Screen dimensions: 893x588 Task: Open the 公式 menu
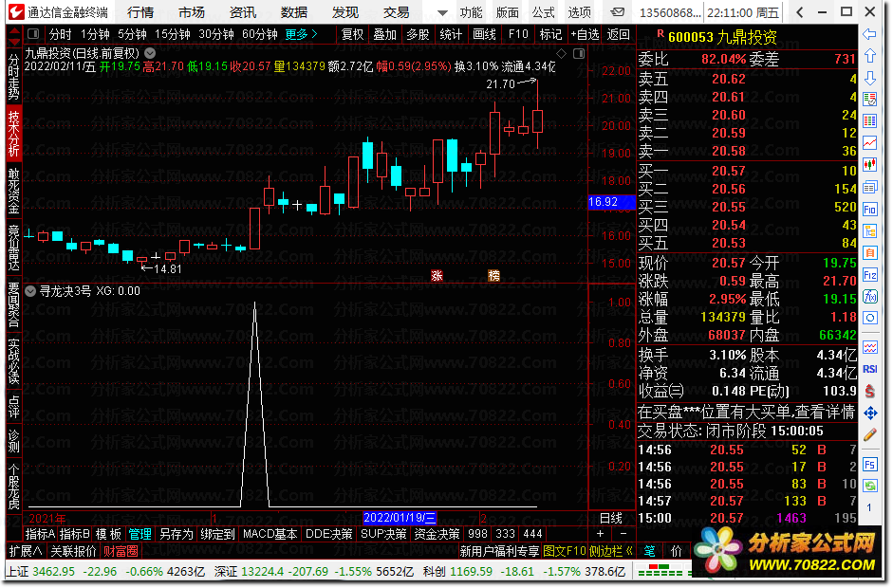point(544,12)
